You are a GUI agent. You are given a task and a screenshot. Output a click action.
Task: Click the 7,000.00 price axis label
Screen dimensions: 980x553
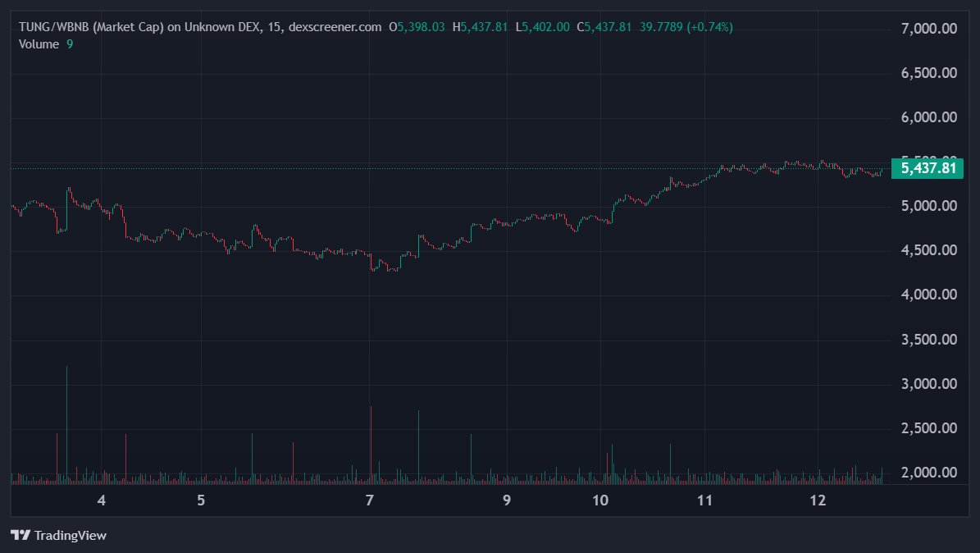tap(929, 28)
